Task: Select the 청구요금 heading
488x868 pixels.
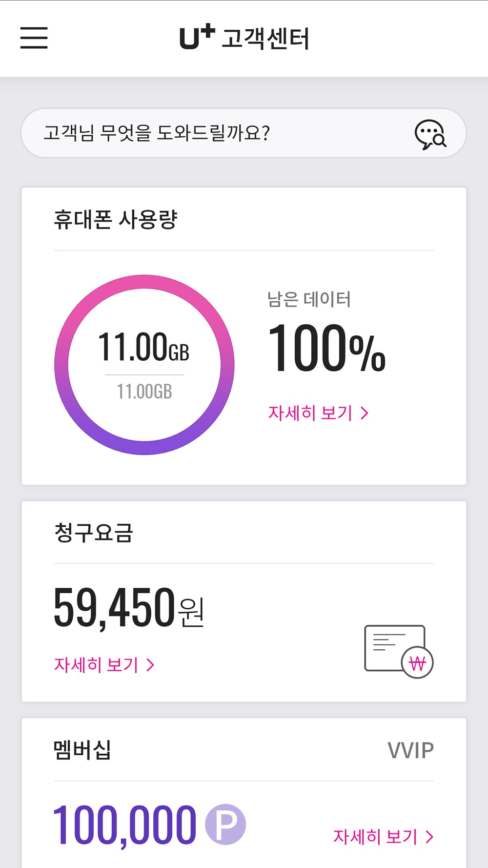Action: [x=93, y=533]
